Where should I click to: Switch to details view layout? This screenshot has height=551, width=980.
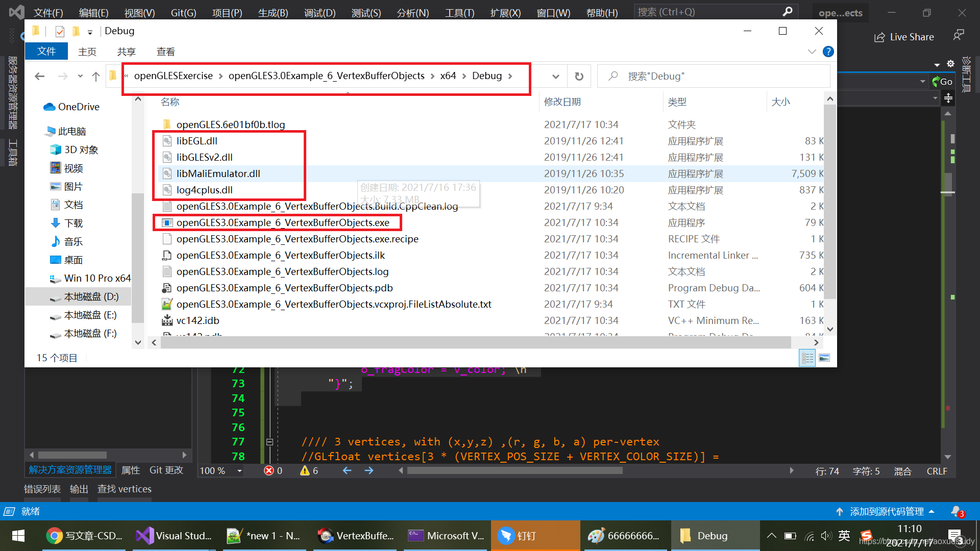click(807, 358)
